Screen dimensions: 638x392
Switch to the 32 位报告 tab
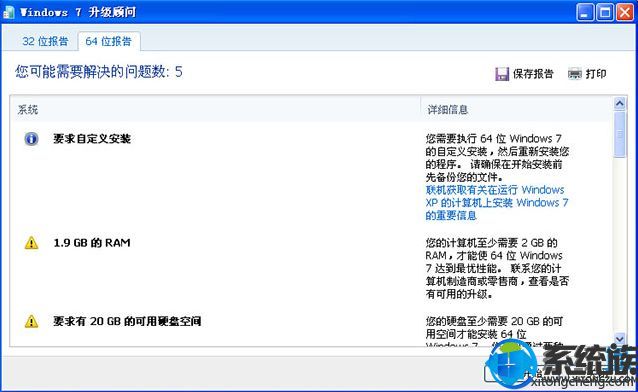[x=45, y=41]
